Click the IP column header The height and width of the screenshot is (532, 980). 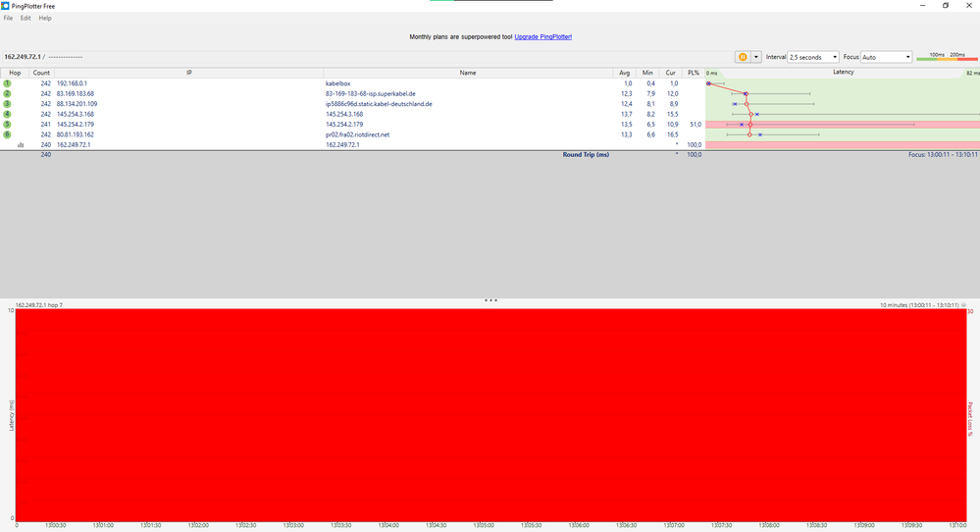(x=188, y=73)
